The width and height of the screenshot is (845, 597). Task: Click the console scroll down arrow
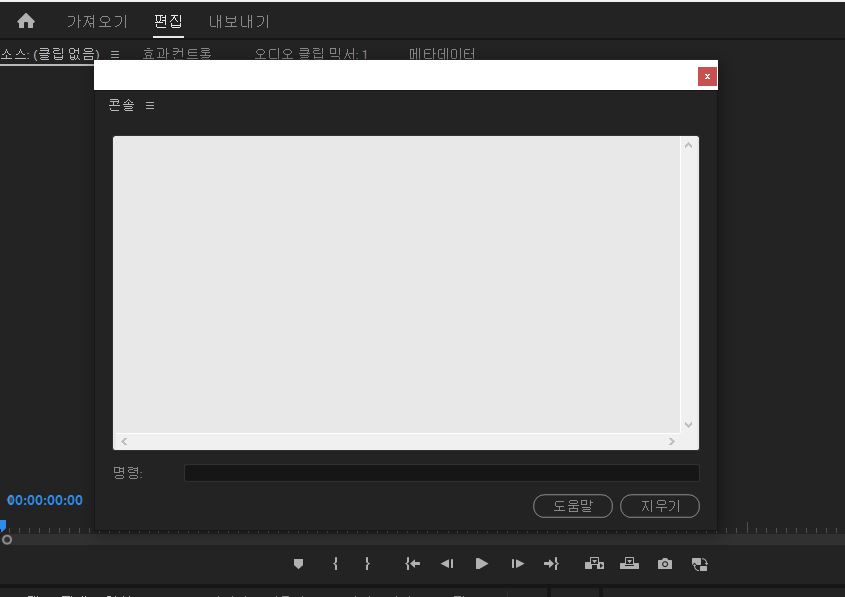pyautogui.click(x=688, y=425)
